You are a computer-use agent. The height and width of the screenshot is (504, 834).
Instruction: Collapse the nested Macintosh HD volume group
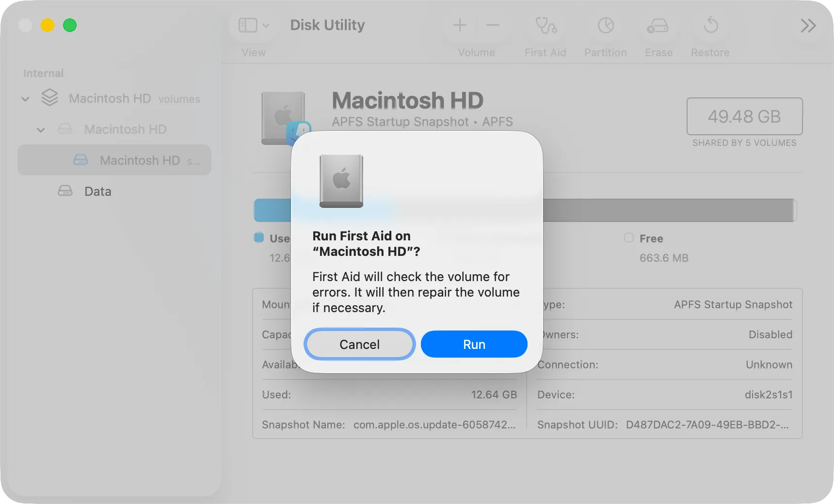pyautogui.click(x=41, y=130)
